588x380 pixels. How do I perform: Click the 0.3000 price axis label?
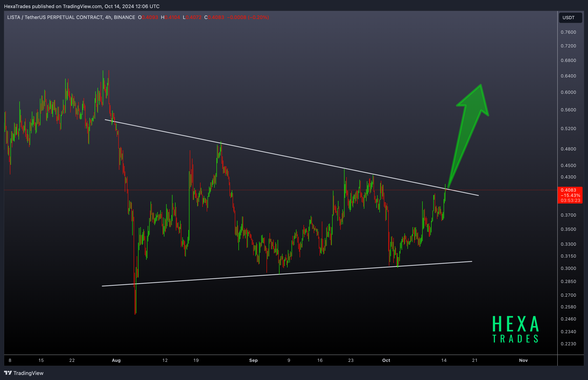[x=568, y=268]
